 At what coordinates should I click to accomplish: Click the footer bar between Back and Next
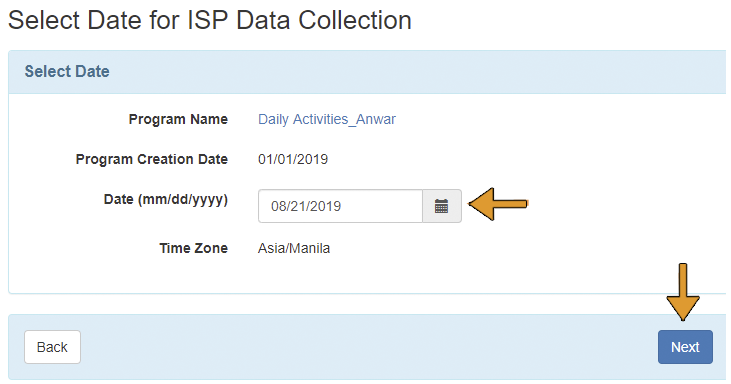pyautogui.click(x=368, y=347)
